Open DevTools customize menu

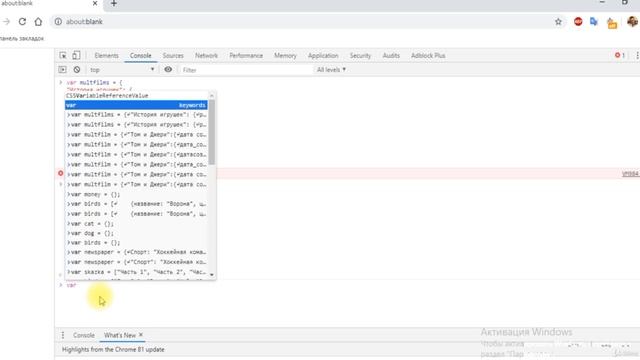coord(637,55)
